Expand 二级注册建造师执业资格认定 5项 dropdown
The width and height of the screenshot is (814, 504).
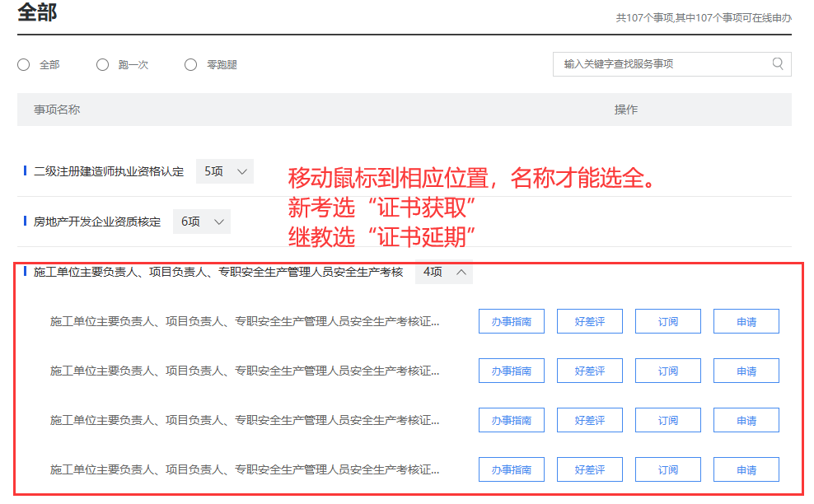pos(225,171)
